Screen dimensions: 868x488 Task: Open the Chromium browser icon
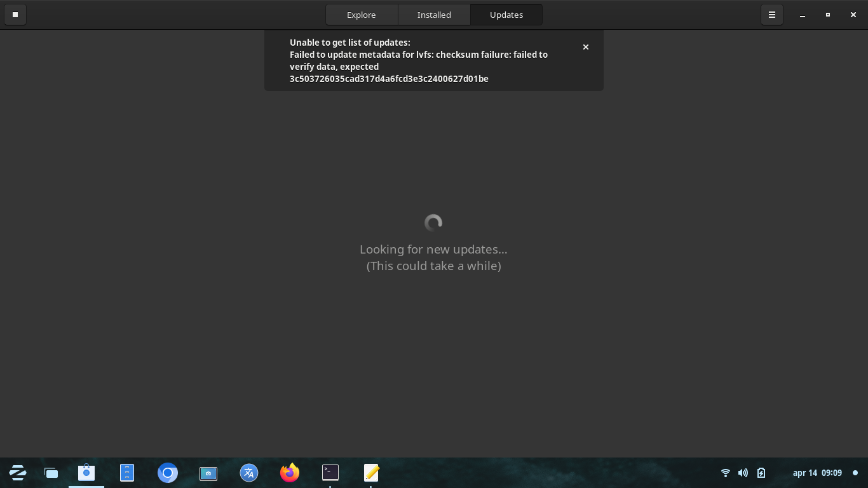tap(168, 473)
